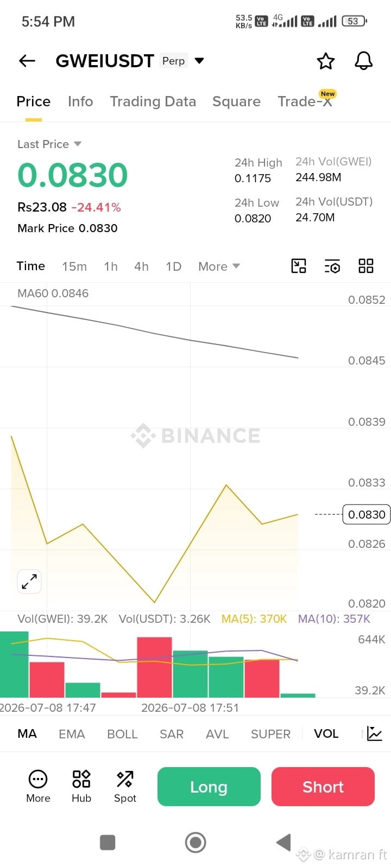Toggle the VOL indicator
The image size is (391, 868).
326,733
